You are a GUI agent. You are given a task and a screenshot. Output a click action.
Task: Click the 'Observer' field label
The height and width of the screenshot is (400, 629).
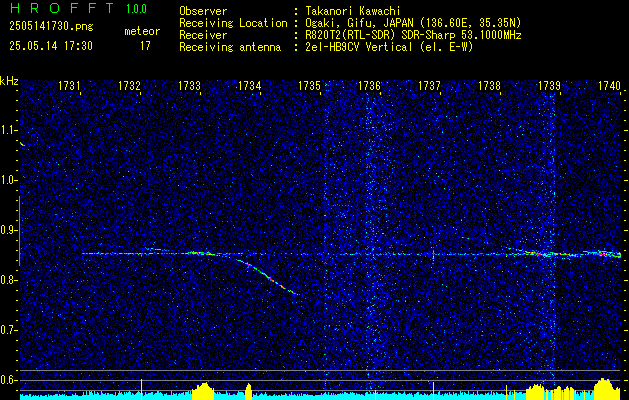point(203,11)
